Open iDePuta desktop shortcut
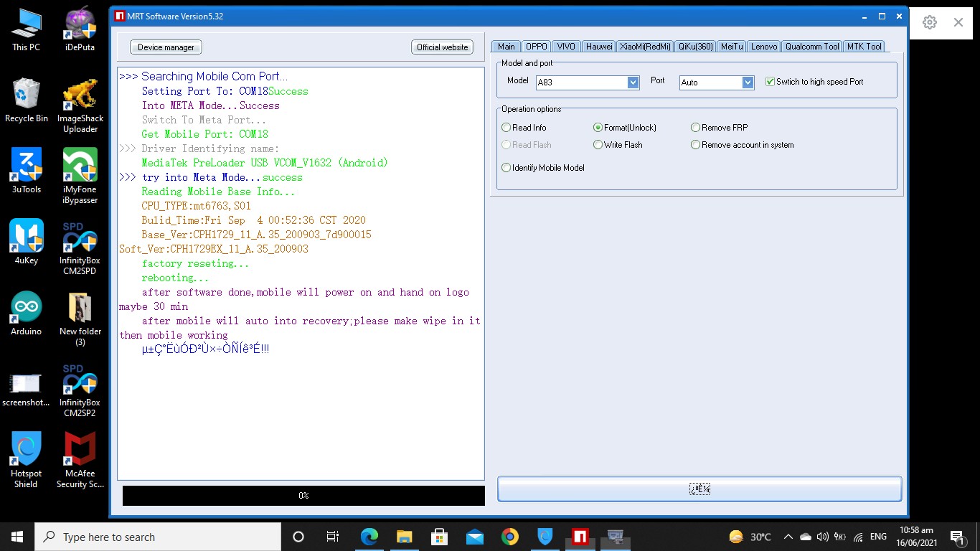Viewport: 980px width, 551px height. pyautogui.click(x=80, y=29)
